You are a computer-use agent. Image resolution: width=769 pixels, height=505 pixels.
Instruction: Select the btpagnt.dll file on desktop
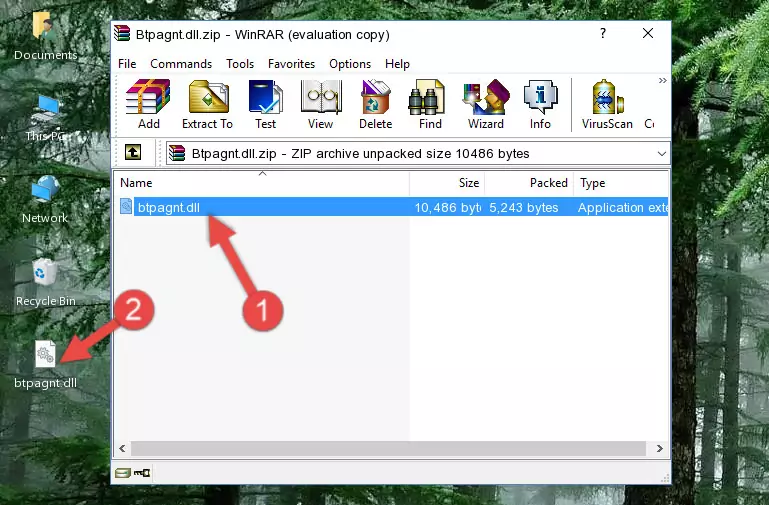(x=45, y=365)
